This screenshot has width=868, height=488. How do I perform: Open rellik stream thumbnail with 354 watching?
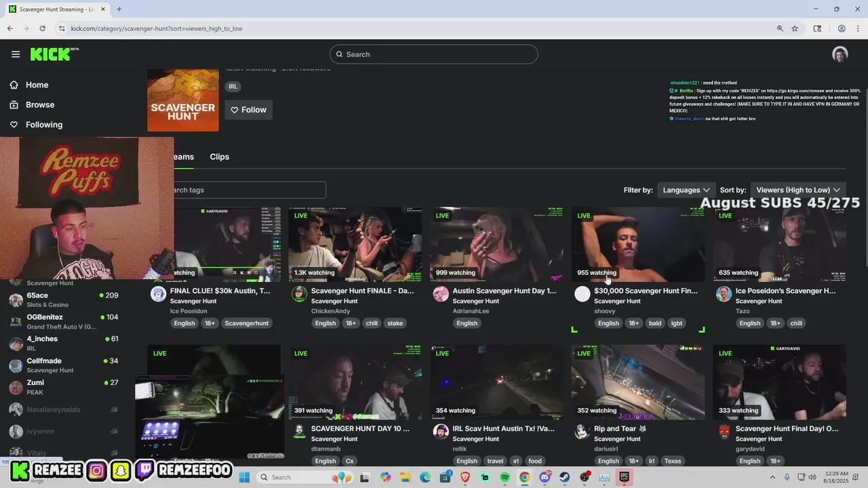[496, 382]
